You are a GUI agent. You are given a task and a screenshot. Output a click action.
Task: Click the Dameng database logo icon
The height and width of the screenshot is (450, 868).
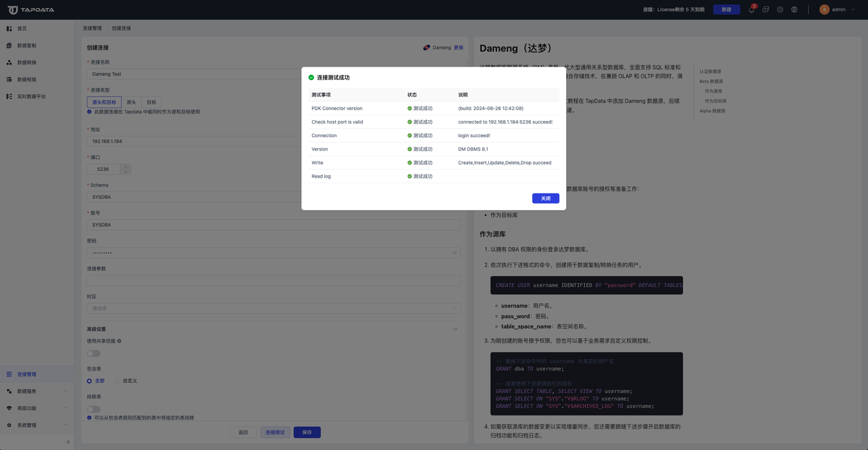coord(427,48)
